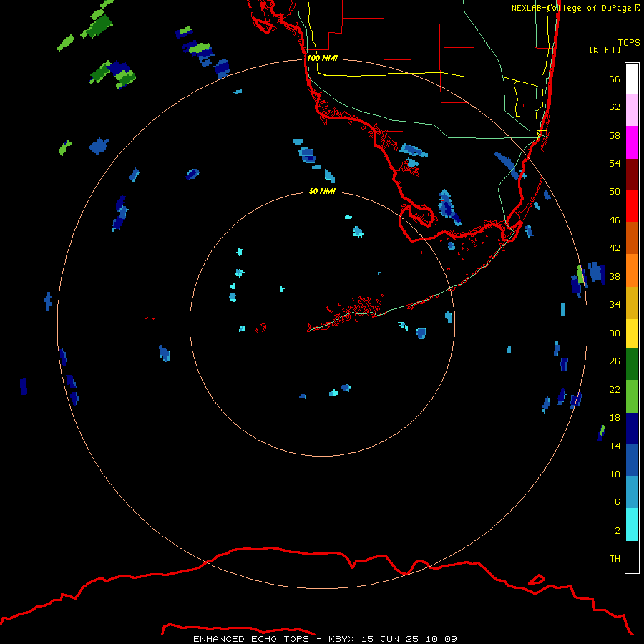
Task: Click the light green legend band
Action: pos(632,396)
